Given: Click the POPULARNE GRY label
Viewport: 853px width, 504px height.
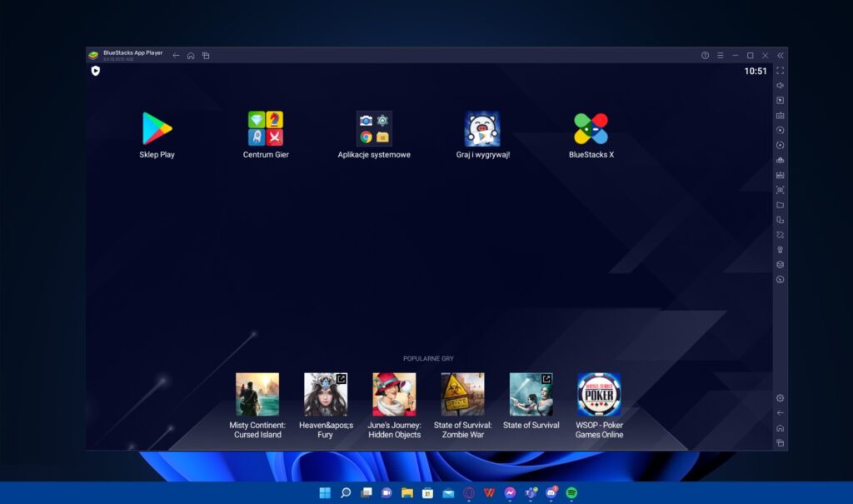Looking at the screenshot, I should (x=428, y=359).
